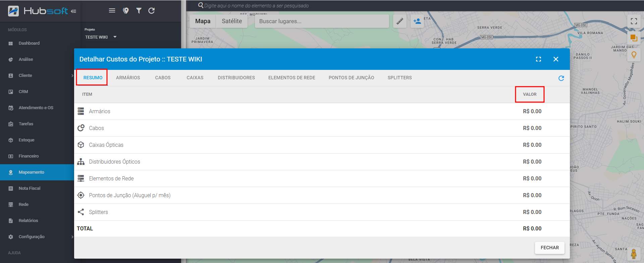Image resolution: width=644 pixels, height=263 pixels.
Task: Click the Hubsoft logo
Action: pyautogui.click(x=38, y=11)
